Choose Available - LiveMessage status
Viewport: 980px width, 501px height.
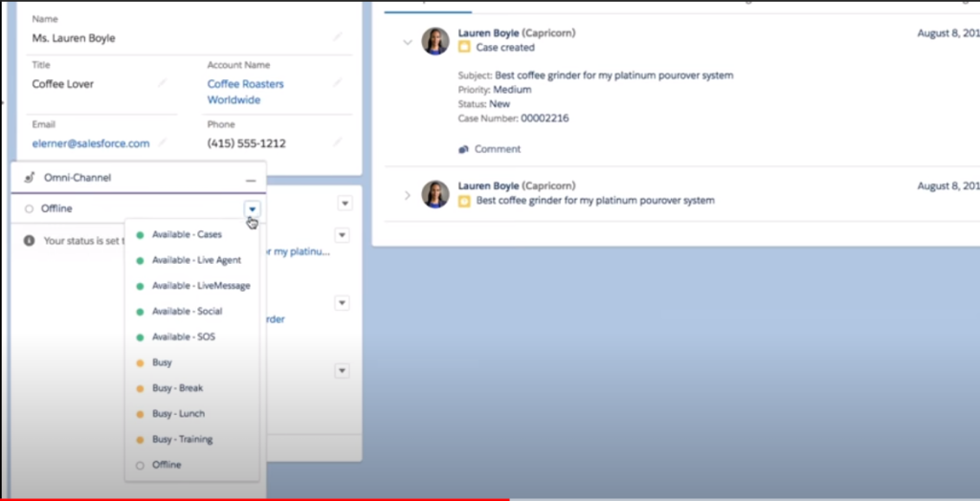[x=200, y=286]
